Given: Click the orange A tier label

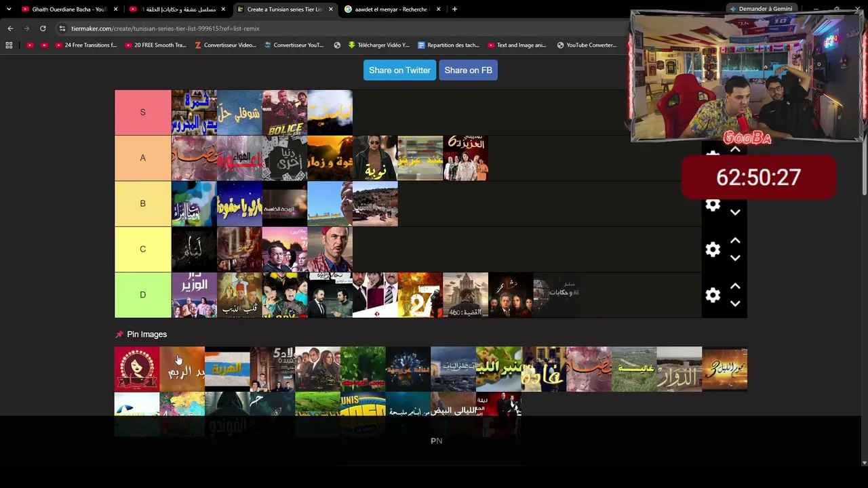Looking at the screenshot, I should [x=142, y=158].
